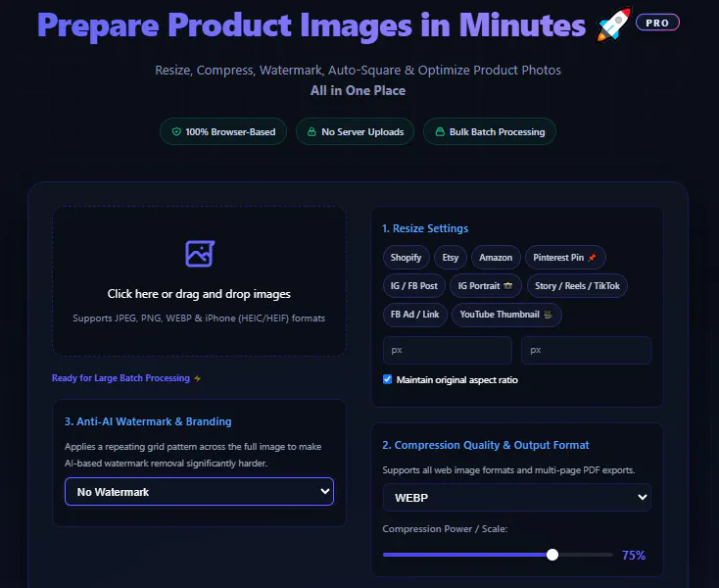Click the shield icon beside 100% Browser-Based

coord(176,132)
